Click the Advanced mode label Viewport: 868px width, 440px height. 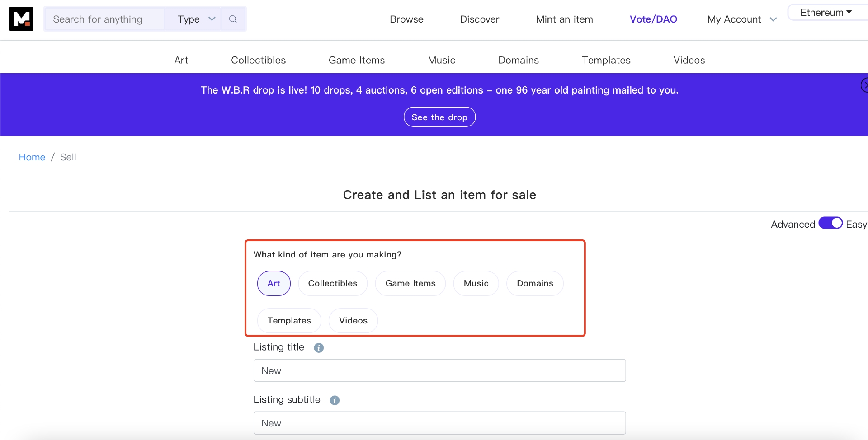pos(793,225)
